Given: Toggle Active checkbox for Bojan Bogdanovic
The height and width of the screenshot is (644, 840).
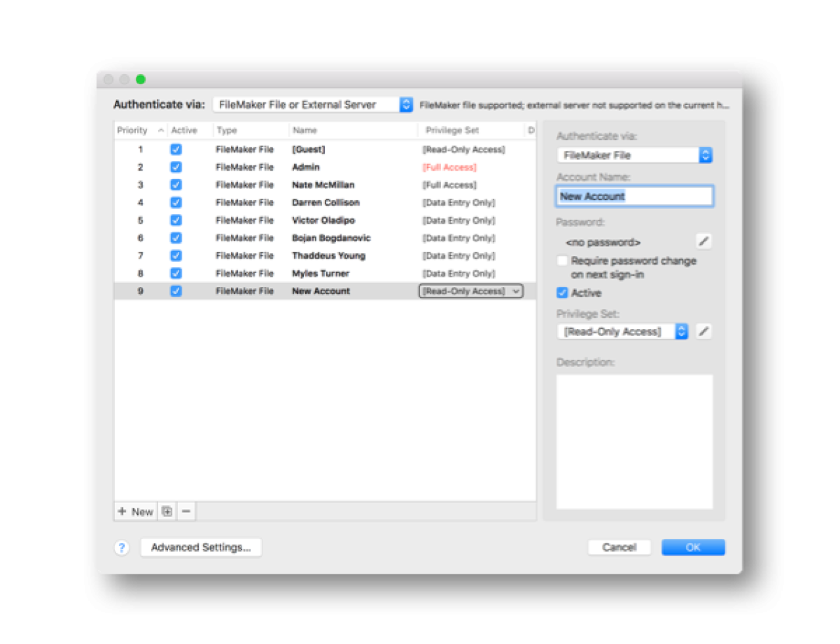Looking at the screenshot, I should click(176, 238).
